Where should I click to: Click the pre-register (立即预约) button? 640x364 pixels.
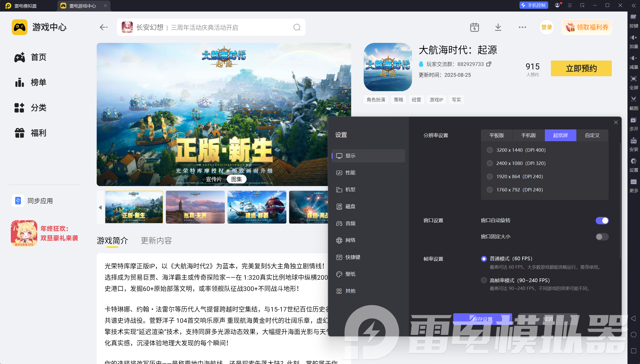(581, 68)
